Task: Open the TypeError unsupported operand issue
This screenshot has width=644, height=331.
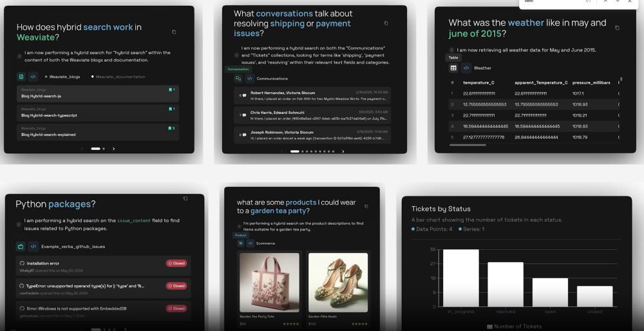Action: [104, 288]
